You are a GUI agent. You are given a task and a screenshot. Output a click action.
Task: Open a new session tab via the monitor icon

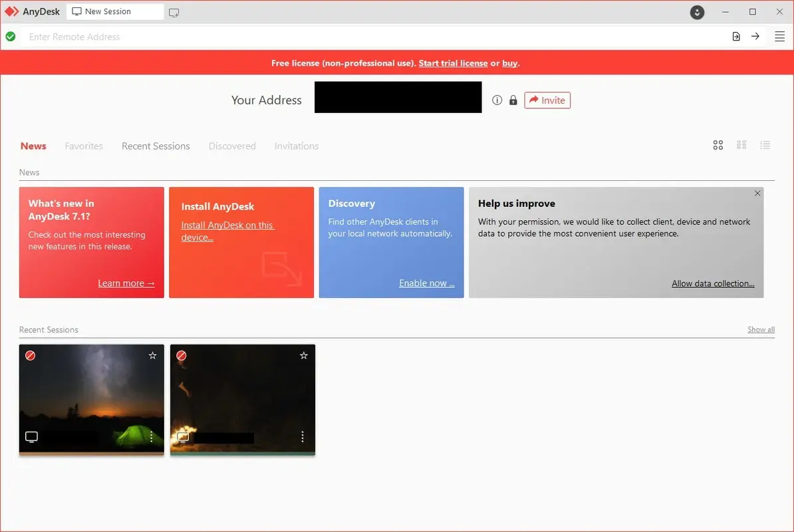[174, 12]
